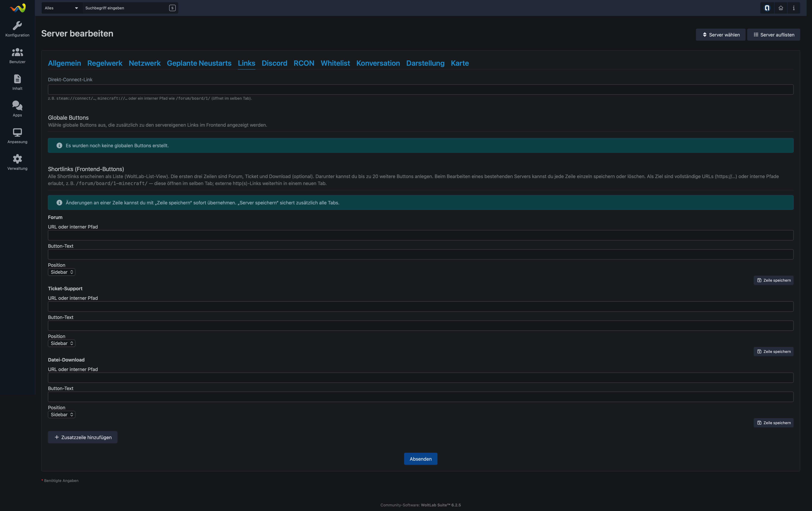
Task: Open the Apps chat-bubble menu
Action: (x=17, y=109)
